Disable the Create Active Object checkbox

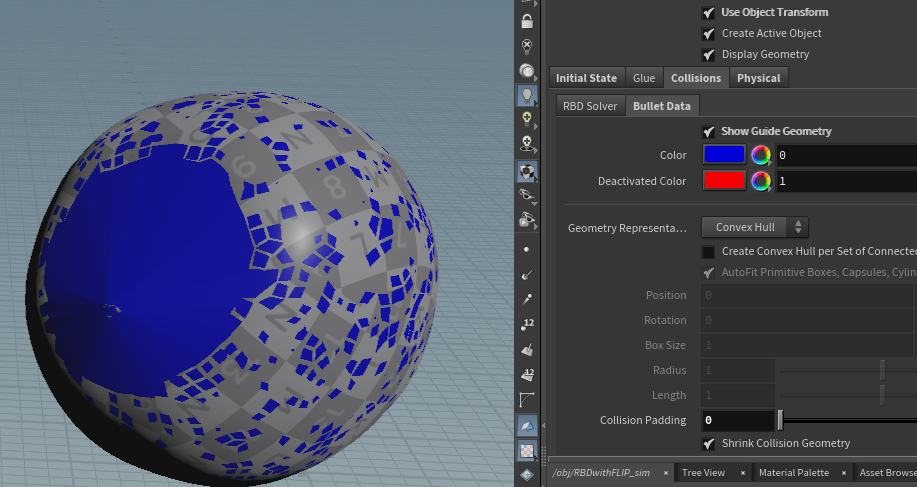click(x=709, y=34)
